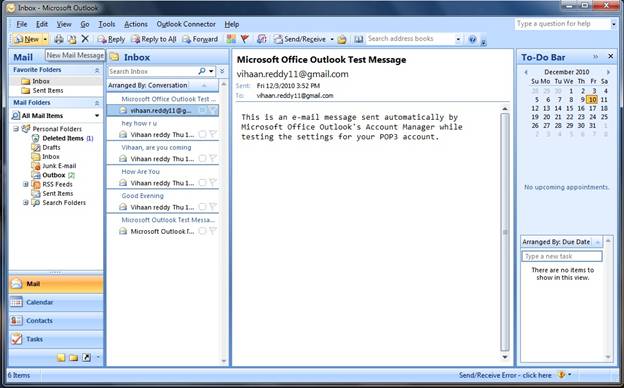Click the Reply button
This screenshot has height=388, width=624.
(111, 39)
